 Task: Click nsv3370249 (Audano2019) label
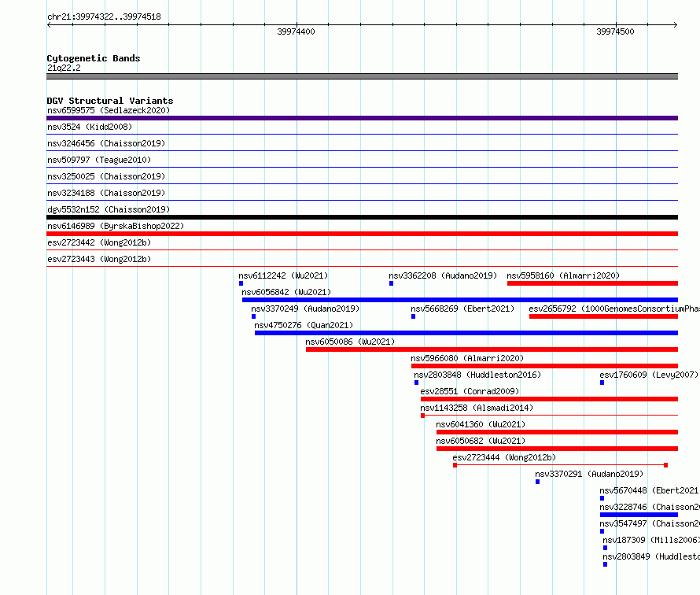[305, 309]
